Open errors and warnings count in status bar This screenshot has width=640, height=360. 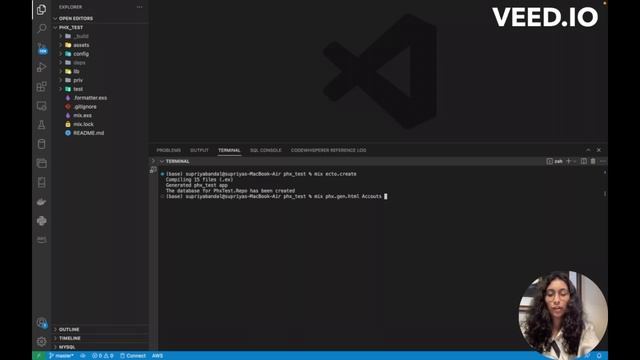pyautogui.click(x=102, y=356)
